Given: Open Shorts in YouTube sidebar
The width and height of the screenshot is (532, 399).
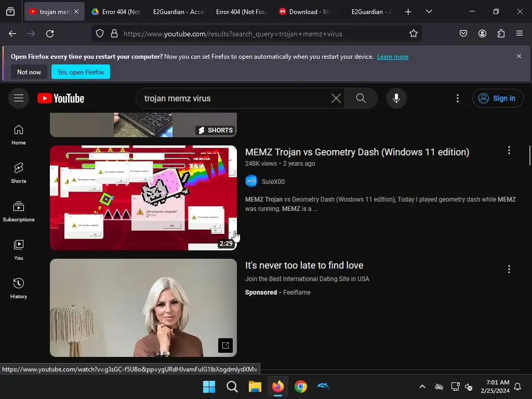Looking at the screenshot, I should click(19, 173).
